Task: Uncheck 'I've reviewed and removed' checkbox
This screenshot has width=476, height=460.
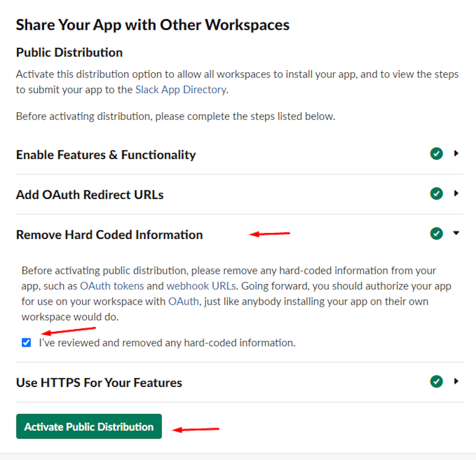Action: (x=26, y=343)
